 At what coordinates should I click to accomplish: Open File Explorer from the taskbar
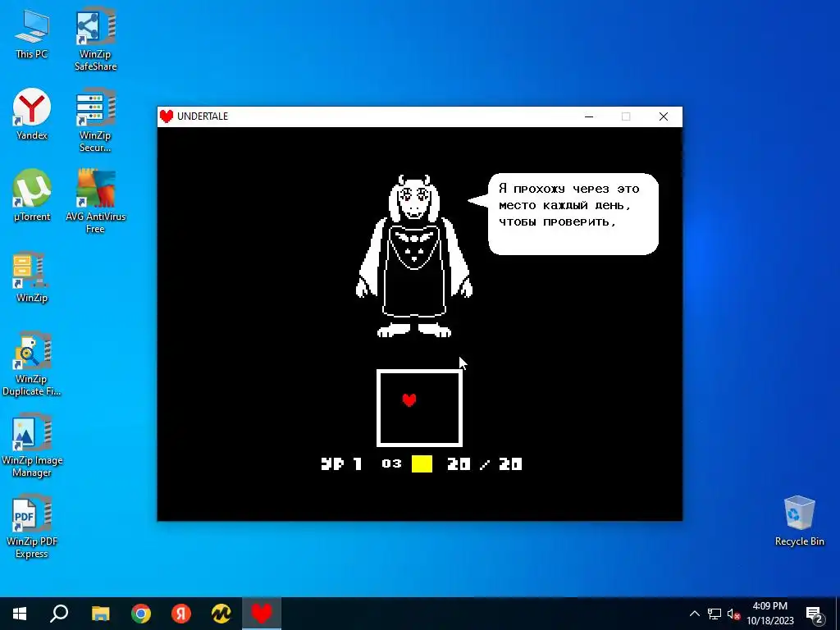(x=100, y=614)
